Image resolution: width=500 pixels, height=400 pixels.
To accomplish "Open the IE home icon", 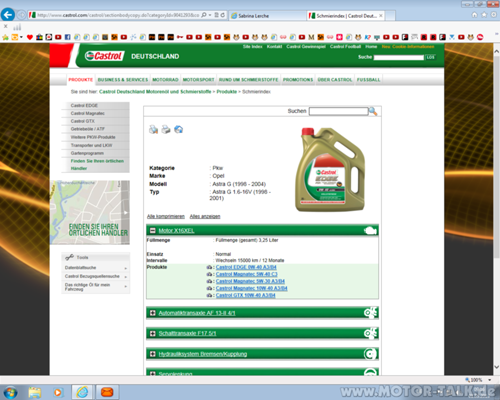I will tap(474, 15).
